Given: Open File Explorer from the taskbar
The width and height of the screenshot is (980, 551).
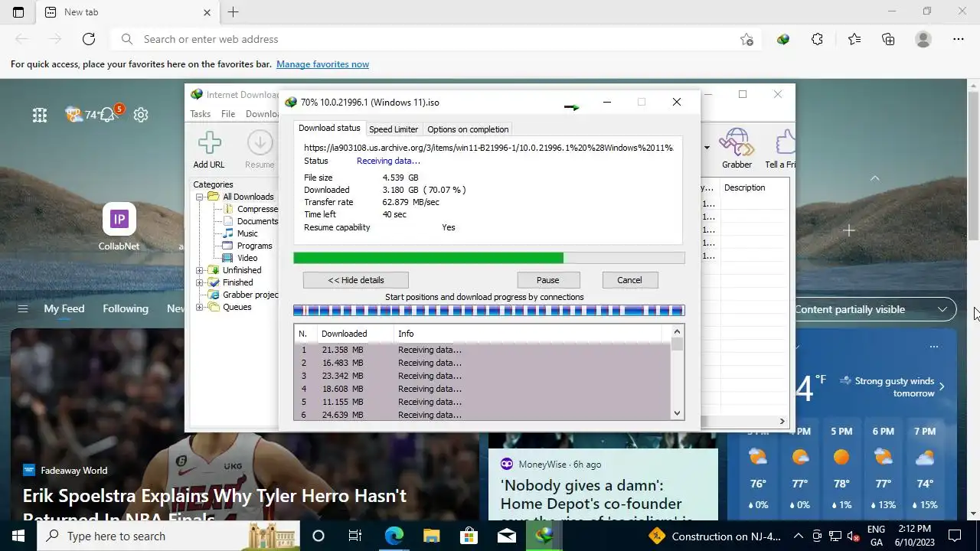Looking at the screenshot, I should point(431,536).
